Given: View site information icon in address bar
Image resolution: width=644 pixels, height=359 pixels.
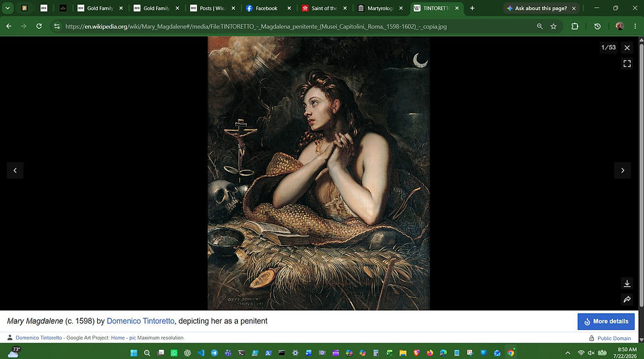Looking at the screenshot, I should point(57,26).
